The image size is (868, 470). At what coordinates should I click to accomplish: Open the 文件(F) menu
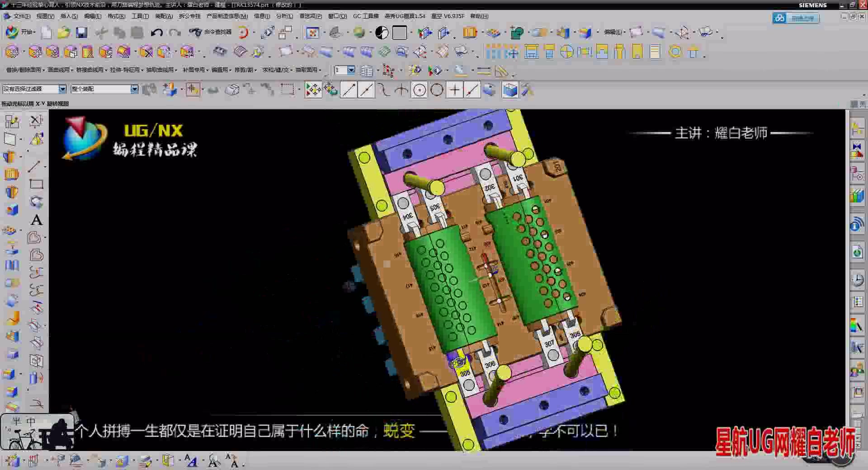point(21,16)
